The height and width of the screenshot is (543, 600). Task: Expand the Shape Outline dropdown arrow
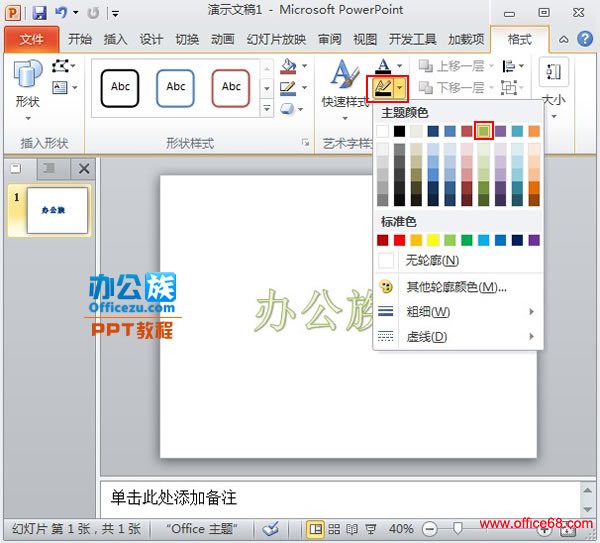click(x=305, y=88)
